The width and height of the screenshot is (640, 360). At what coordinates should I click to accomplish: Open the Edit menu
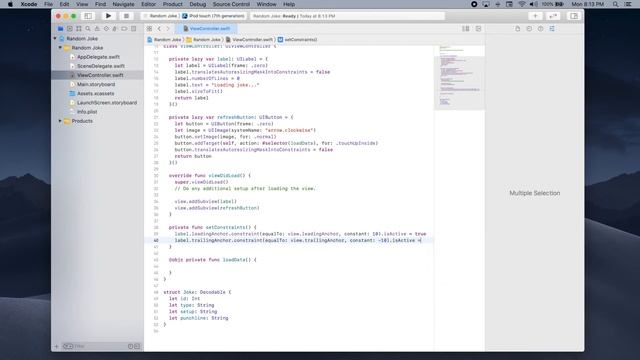64,4
